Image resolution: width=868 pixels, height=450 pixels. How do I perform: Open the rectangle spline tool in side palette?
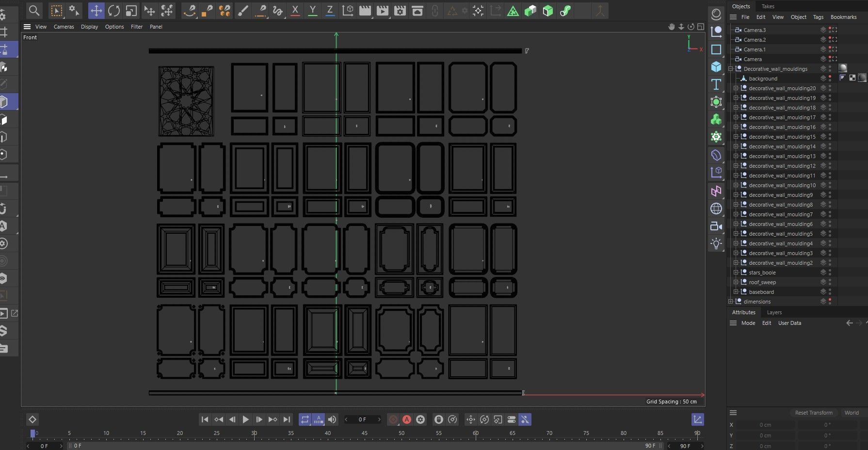[716, 49]
